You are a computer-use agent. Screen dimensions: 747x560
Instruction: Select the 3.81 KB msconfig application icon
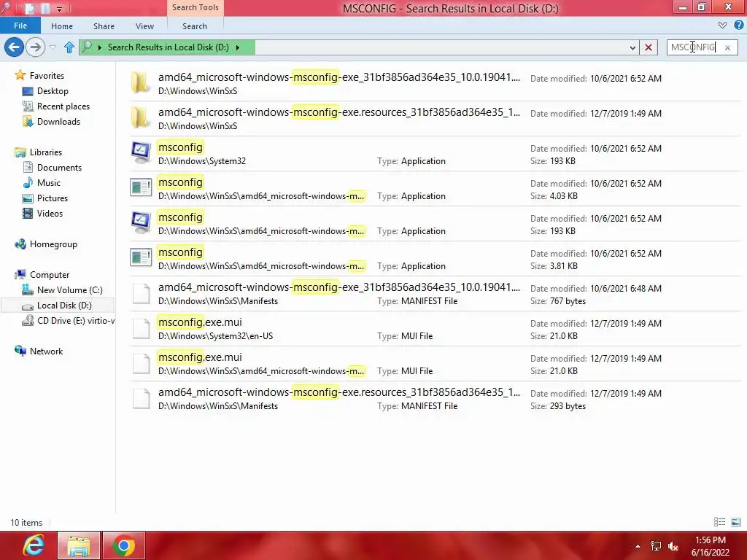(141, 257)
